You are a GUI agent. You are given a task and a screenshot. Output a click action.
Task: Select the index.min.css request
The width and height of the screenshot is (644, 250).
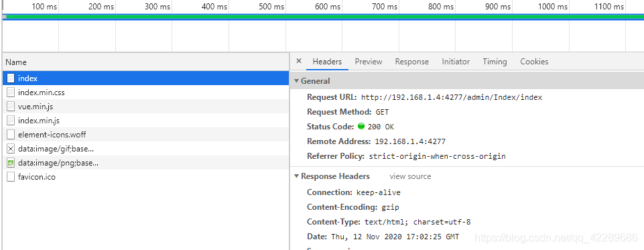click(x=145, y=92)
